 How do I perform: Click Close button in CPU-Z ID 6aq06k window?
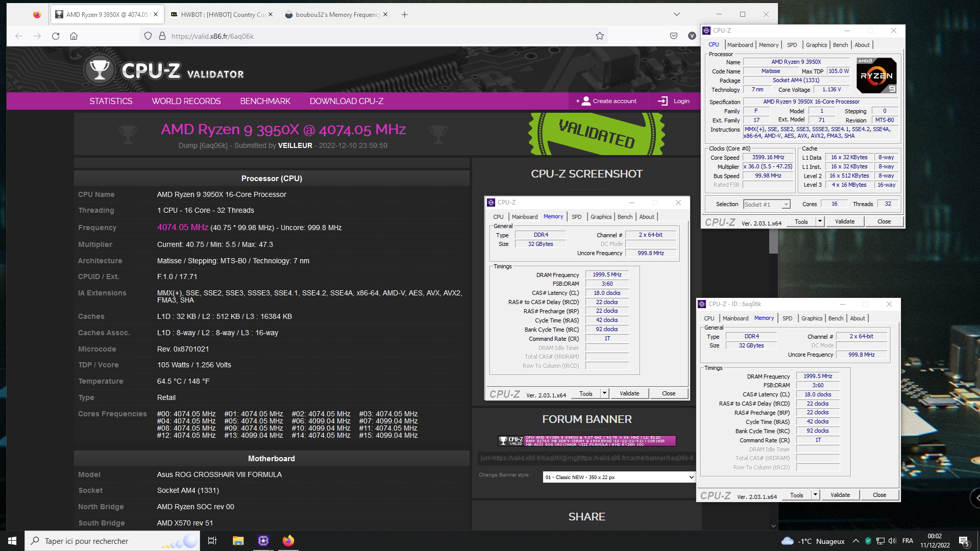[879, 495]
